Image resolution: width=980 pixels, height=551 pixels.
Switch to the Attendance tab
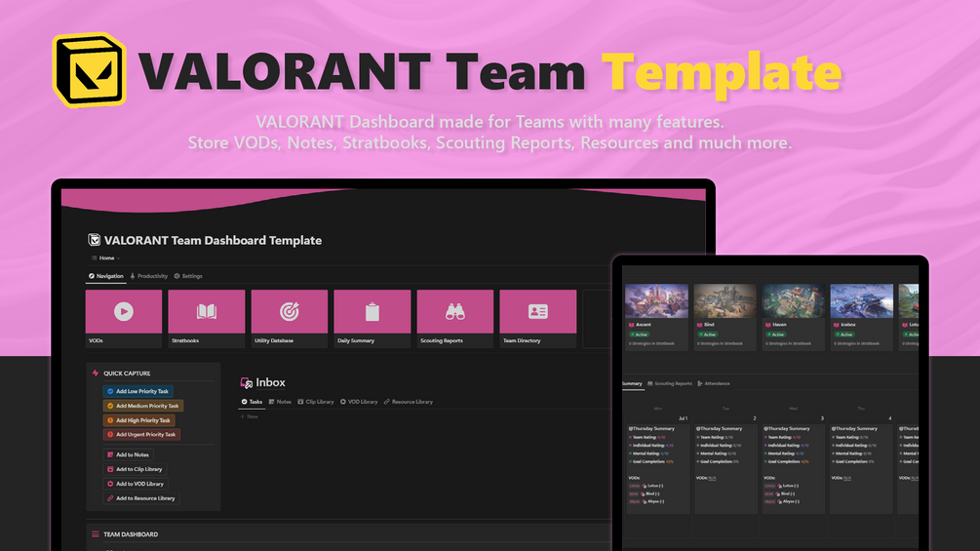714,383
